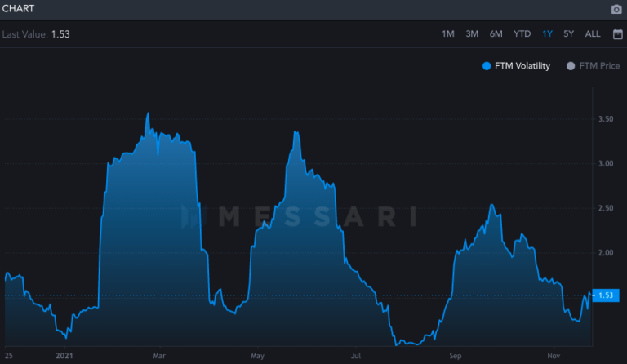Image resolution: width=627 pixels, height=364 pixels.
Task: Click the blue 1.53 value tag
Action: coord(606,295)
